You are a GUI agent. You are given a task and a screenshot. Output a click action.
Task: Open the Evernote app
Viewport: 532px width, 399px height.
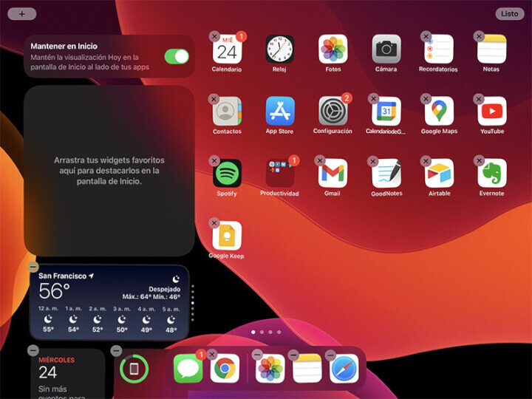click(492, 174)
